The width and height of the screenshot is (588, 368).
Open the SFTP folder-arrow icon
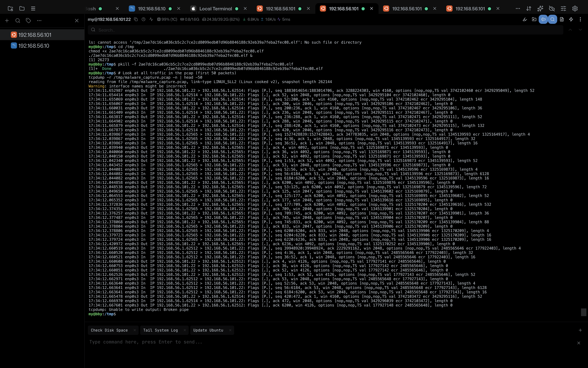[534, 19]
